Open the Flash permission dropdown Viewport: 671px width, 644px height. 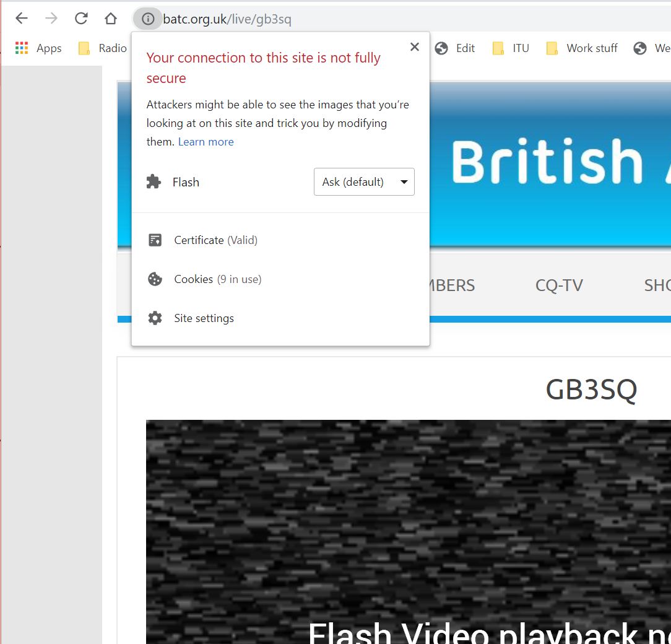coord(364,181)
